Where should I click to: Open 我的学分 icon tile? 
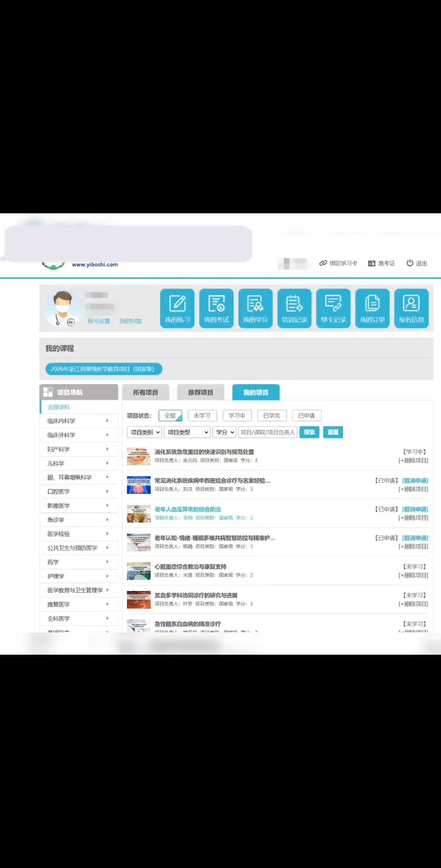point(255,308)
